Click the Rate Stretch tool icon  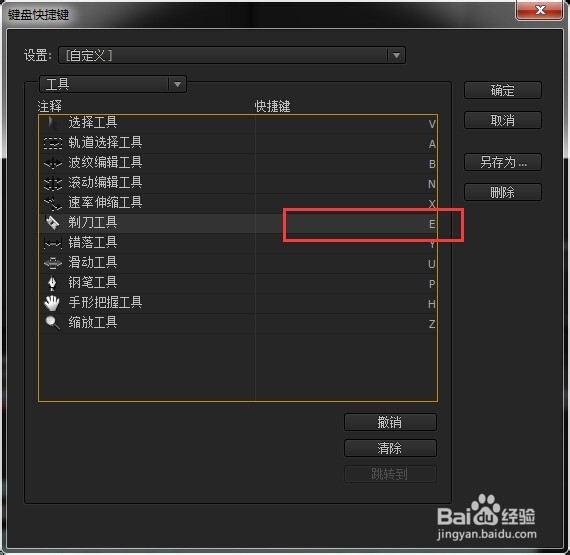53,203
